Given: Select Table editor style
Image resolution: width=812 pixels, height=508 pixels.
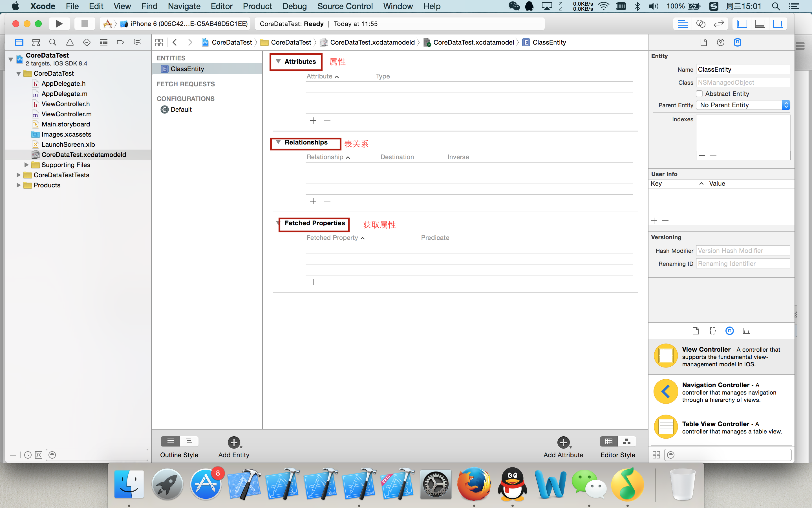Looking at the screenshot, I should (609, 441).
